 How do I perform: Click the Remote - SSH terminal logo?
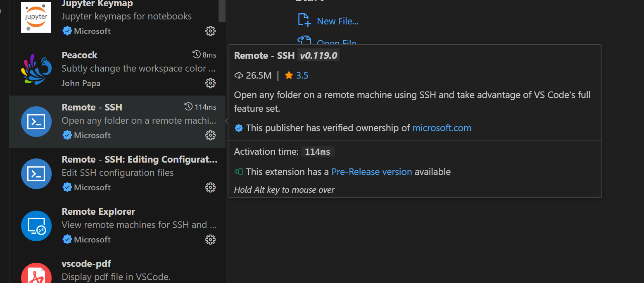[x=36, y=122]
